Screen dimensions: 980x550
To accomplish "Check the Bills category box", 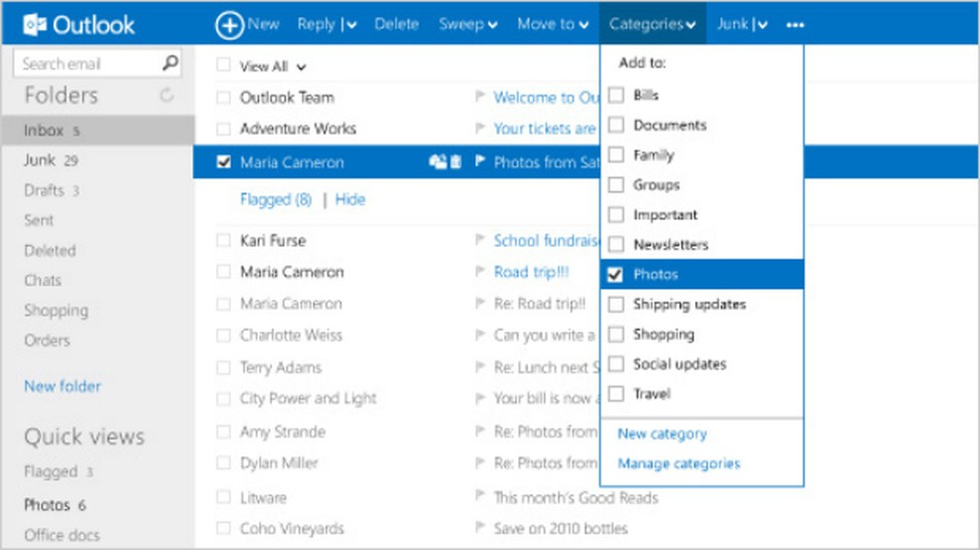I will (616, 95).
